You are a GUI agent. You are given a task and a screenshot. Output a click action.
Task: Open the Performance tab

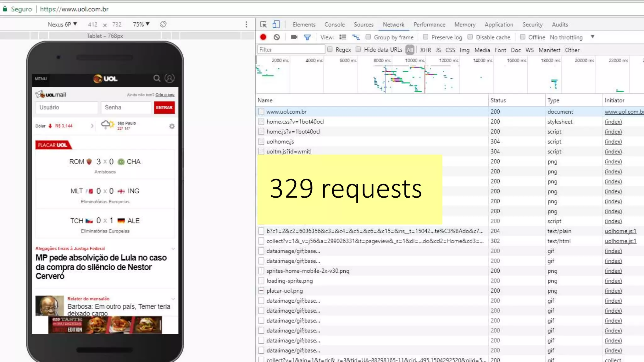click(429, 25)
